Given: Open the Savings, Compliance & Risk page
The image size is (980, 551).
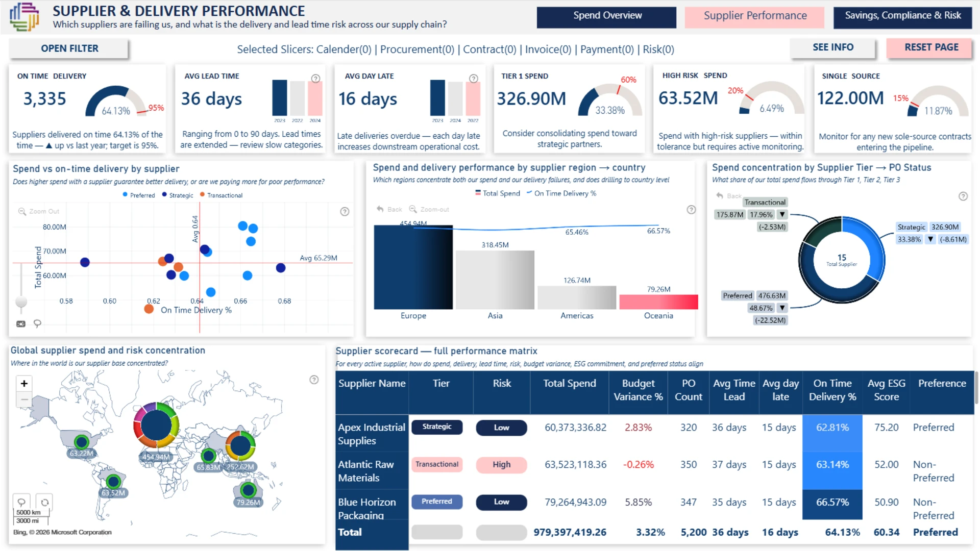Looking at the screenshot, I should click(x=903, y=17).
